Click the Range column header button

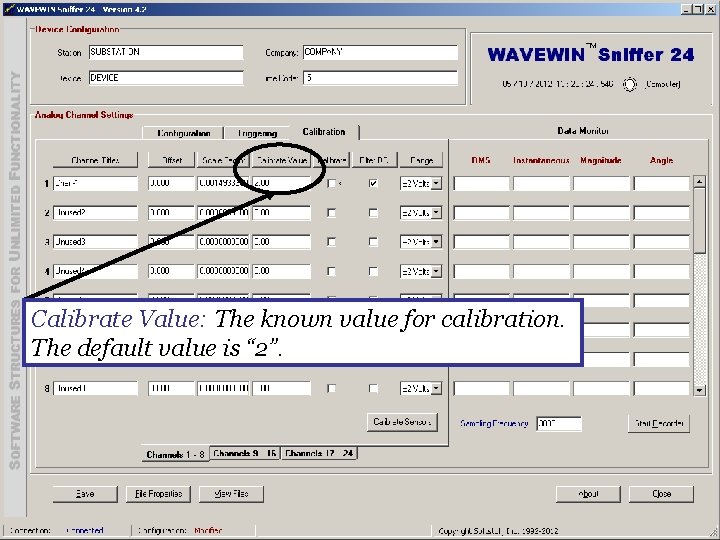click(x=421, y=160)
